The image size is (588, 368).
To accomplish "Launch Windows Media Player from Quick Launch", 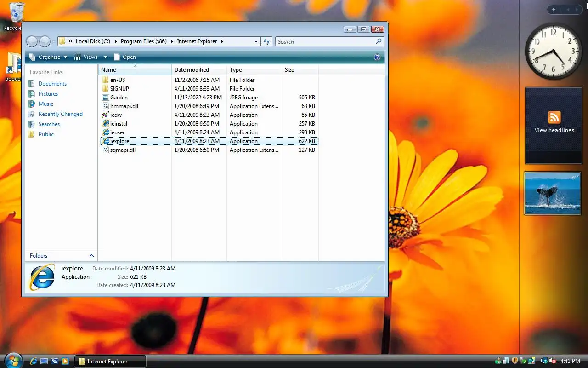I will pos(65,362).
